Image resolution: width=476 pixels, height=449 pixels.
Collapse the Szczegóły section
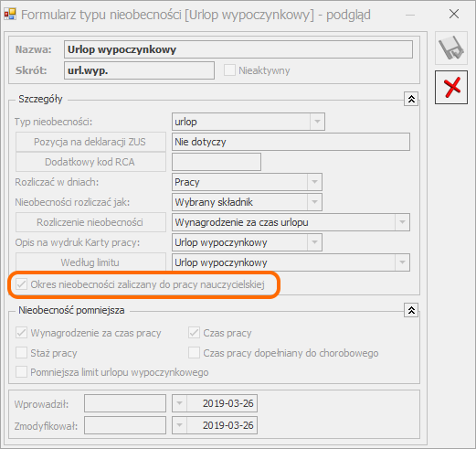click(411, 99)
